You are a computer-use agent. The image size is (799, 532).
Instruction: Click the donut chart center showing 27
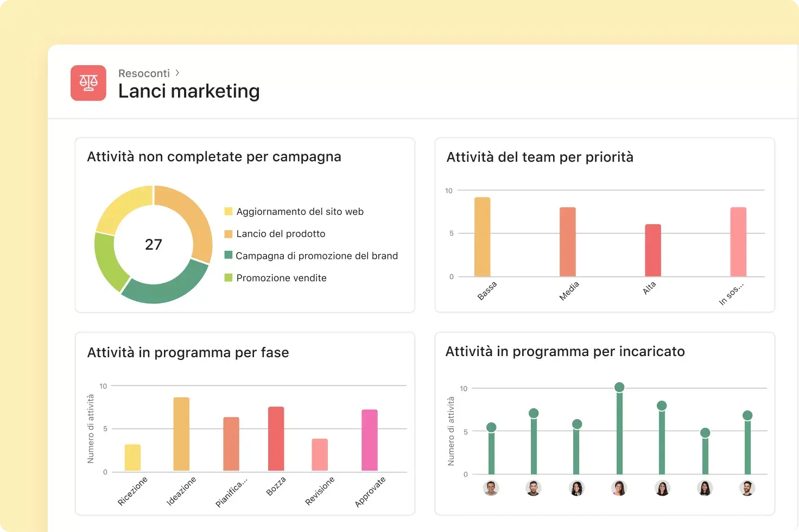point(154,244)
